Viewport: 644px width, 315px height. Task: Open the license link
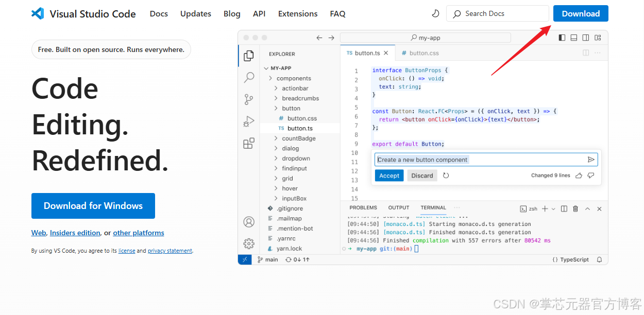click(127, 251)
